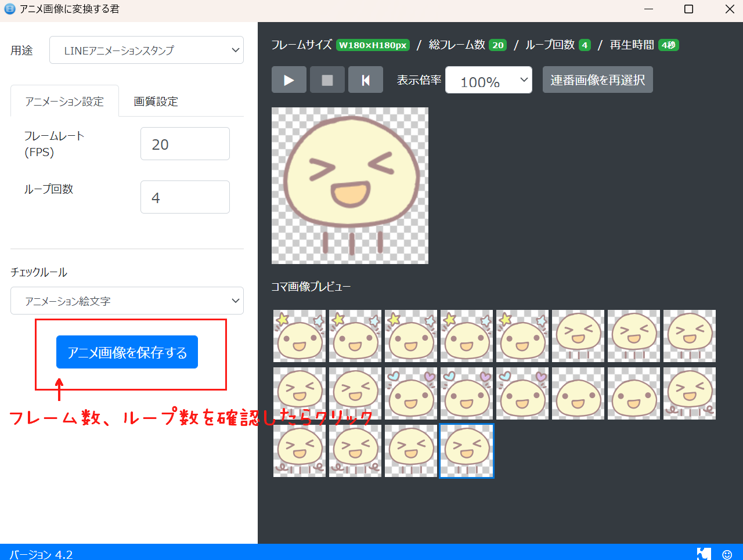Screen dimensions: 743x560
Task: Click the puzzle-piece logo in the status bar
Action: tap(704, 554)
